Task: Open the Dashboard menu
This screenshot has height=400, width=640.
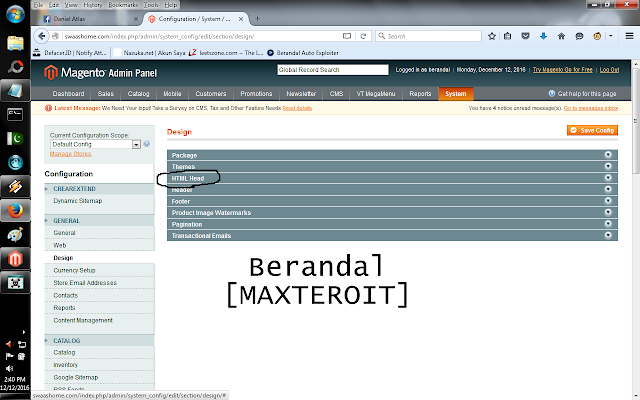Action: pos(68,93)
